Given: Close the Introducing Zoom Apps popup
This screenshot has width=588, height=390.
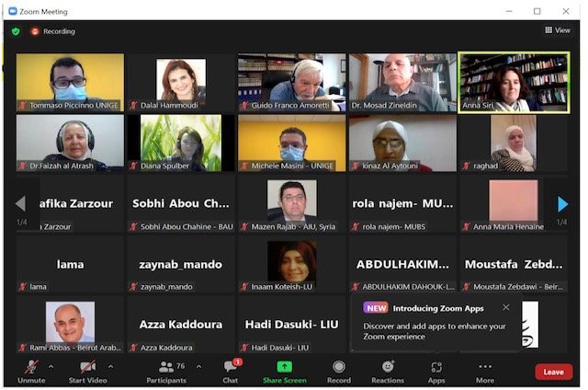Looking at the screenshot, I should pyautogui.click(x=505, y=307).
